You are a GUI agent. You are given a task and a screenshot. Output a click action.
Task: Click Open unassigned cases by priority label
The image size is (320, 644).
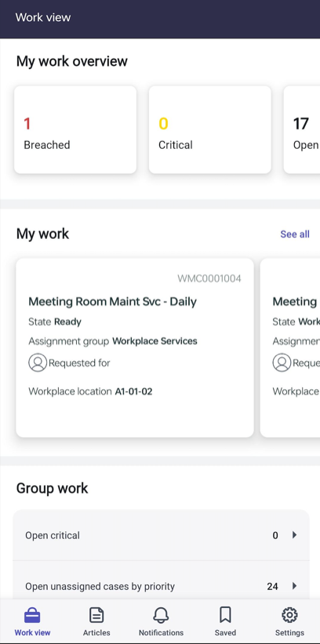100,586
